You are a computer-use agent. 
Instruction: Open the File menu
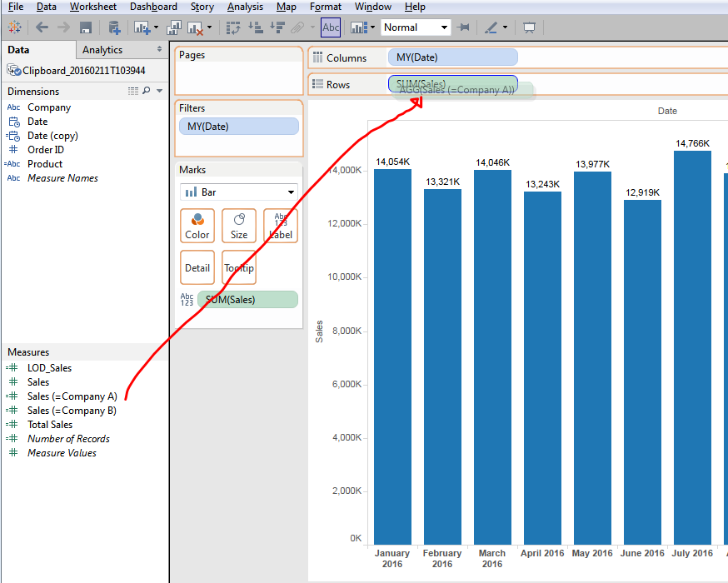click(x=16, y=7)
